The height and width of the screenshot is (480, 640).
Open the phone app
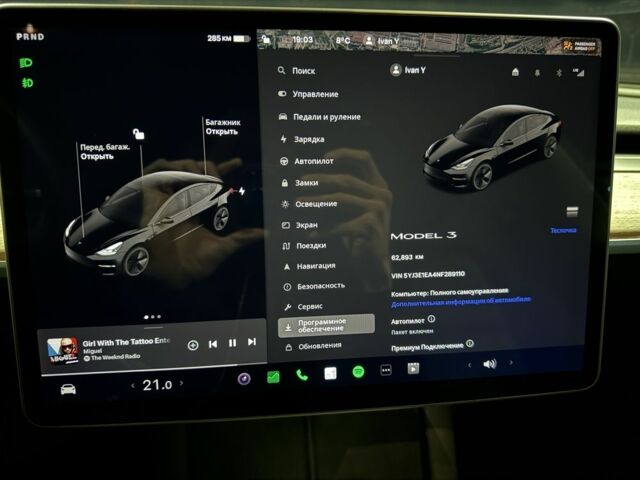[302, 375]
